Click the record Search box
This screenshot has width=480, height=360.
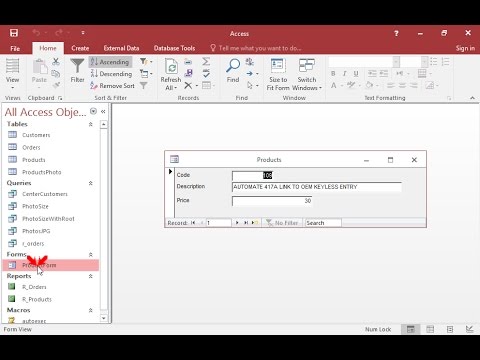(x=323, y=223)
